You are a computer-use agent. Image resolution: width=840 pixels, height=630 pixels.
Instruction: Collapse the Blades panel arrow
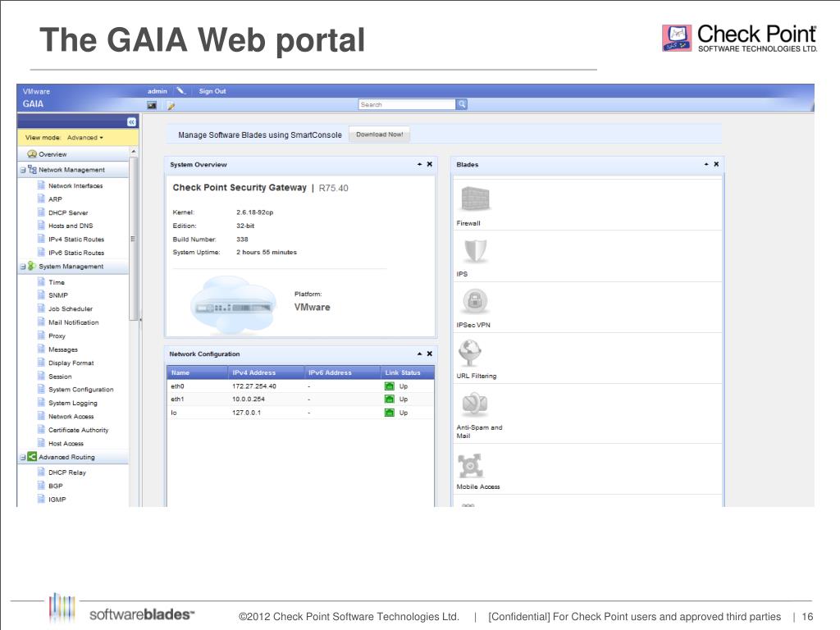click(x=706, y=164)
